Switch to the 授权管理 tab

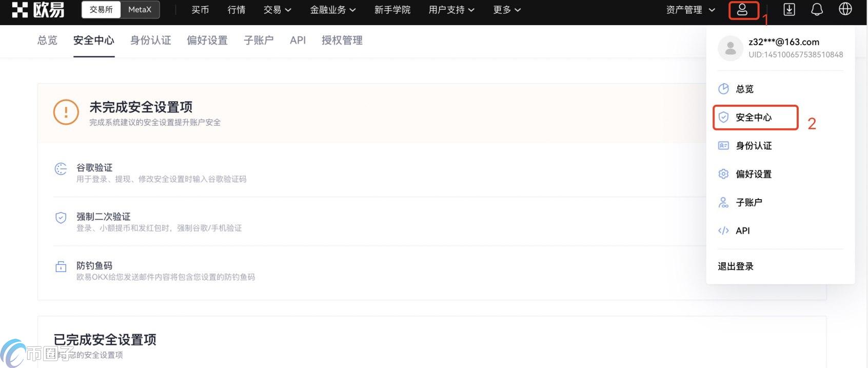pos(342,40)
